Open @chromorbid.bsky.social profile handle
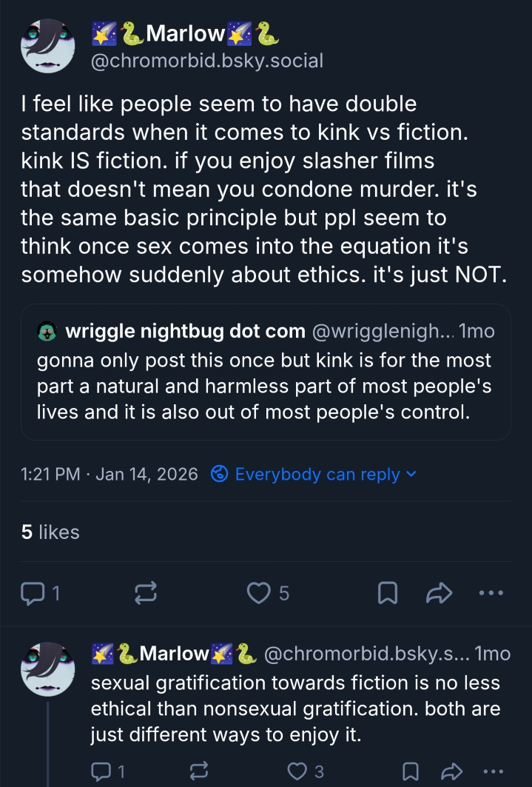532x787 pixels. (x=206, y=61)
